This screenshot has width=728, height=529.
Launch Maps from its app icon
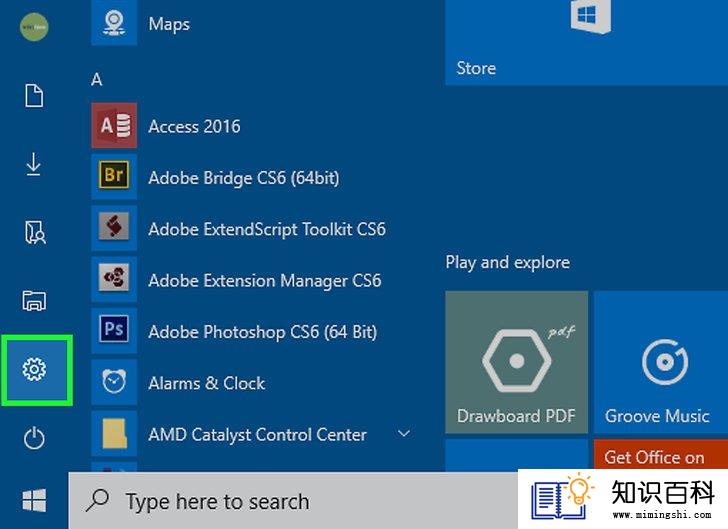click(x=114, y=23)
